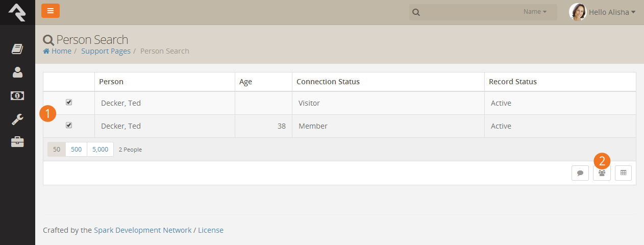
Task: Open Decker, Ted in the Member row
Action: click(121, 126)
